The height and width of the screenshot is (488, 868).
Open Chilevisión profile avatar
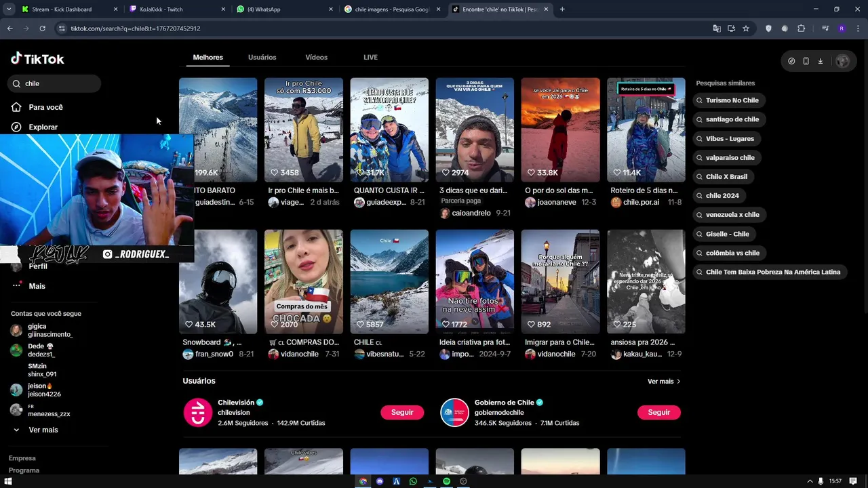coord(198,412)
